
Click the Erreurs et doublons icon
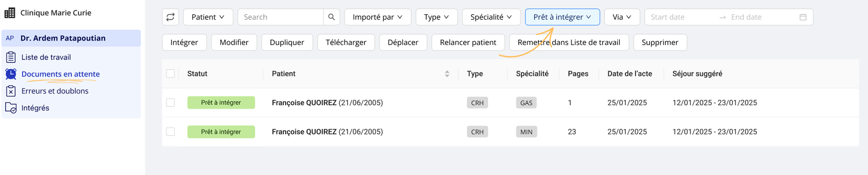[11, 91]
